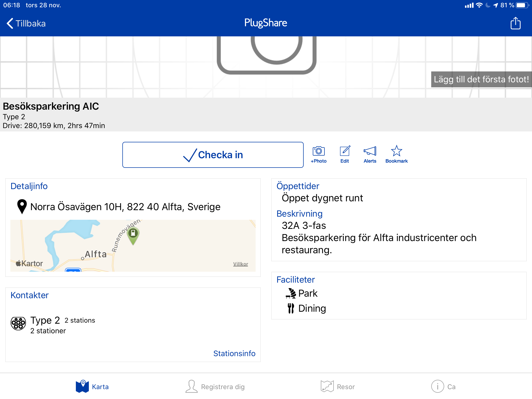Viewport: 532px width, 399px height.
Task: Tap the Öppettider heading
Action: click(298, 186)
